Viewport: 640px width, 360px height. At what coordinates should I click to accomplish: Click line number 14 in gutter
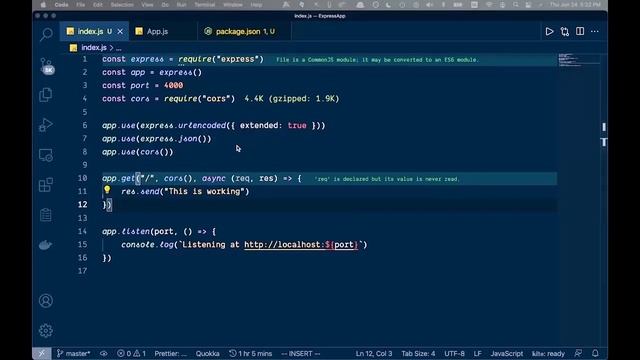coord(82,231)
